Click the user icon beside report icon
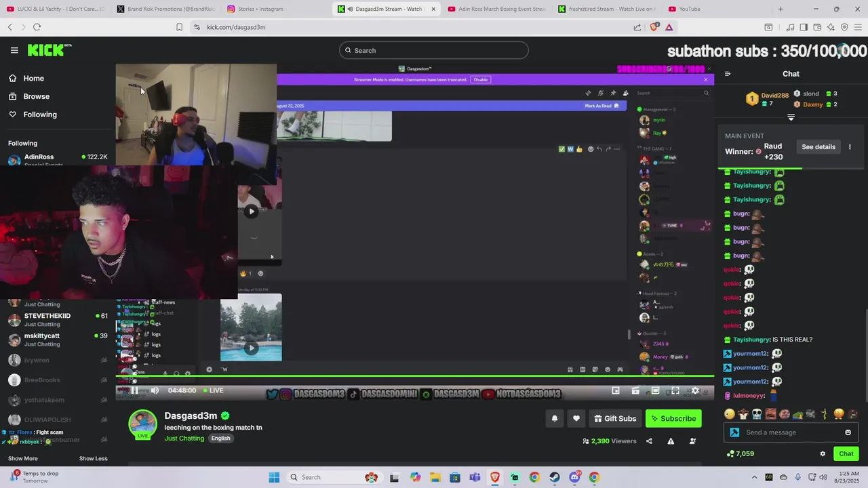The width and height of the screenshot is (868, 488). [x=692, y=441]
